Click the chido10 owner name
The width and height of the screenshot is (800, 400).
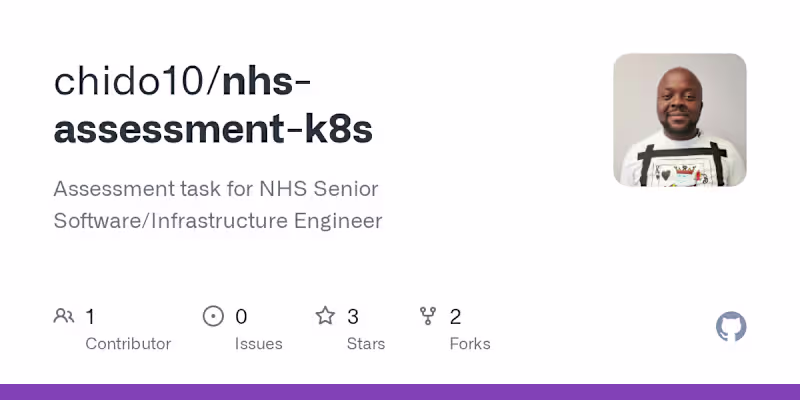[x=129, y=82]
